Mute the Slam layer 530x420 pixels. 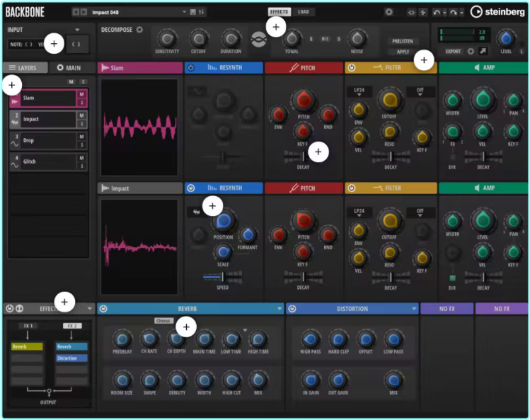pyautogui.click(x=81, y=94)
